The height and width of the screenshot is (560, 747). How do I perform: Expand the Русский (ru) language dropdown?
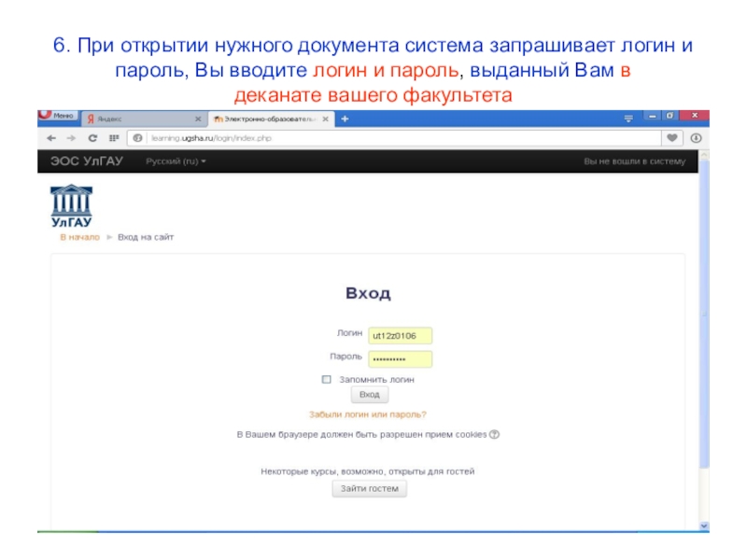coord(176,161)
